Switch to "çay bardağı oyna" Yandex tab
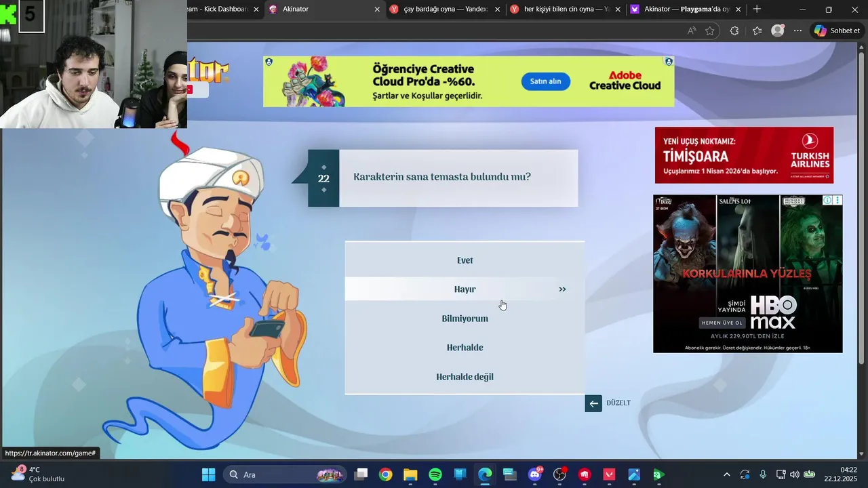This screenshot has height=488, width=868. click(x=445, y=9)
